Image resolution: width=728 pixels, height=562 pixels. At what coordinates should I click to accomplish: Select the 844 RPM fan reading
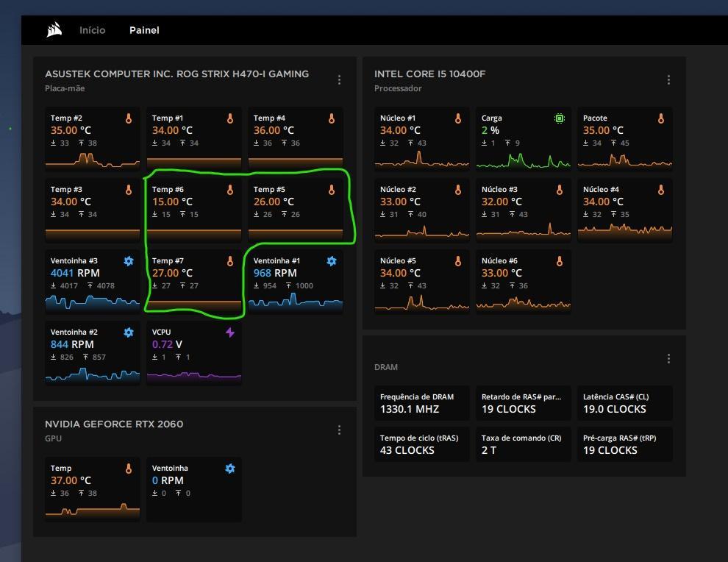coord(72,345)
